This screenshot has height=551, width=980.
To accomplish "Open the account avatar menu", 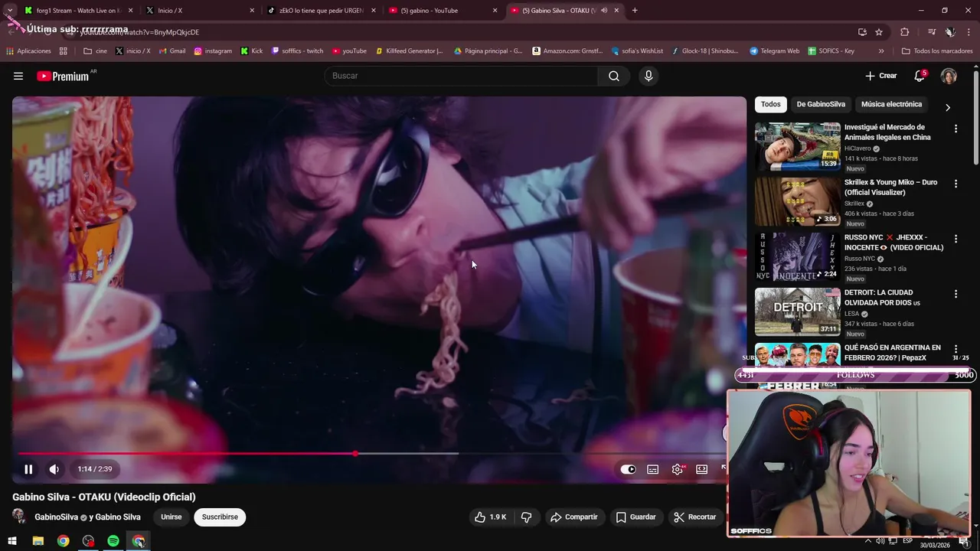I will tap(949, 76).
